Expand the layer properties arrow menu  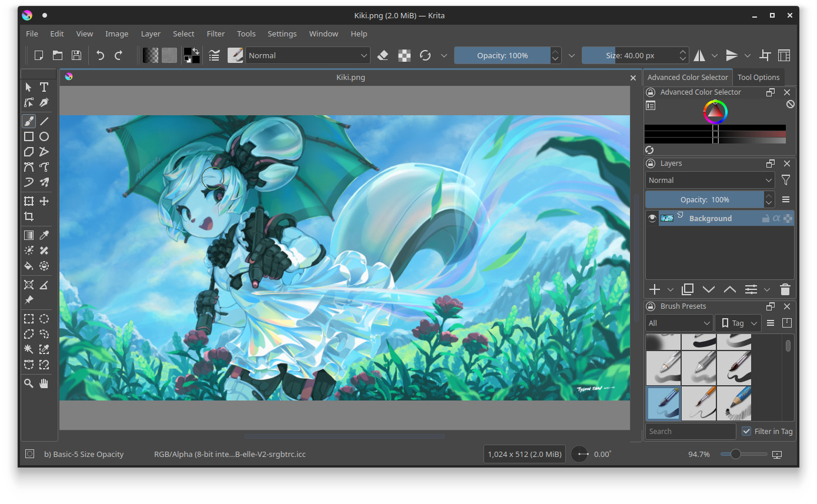(x=766, y=289)
